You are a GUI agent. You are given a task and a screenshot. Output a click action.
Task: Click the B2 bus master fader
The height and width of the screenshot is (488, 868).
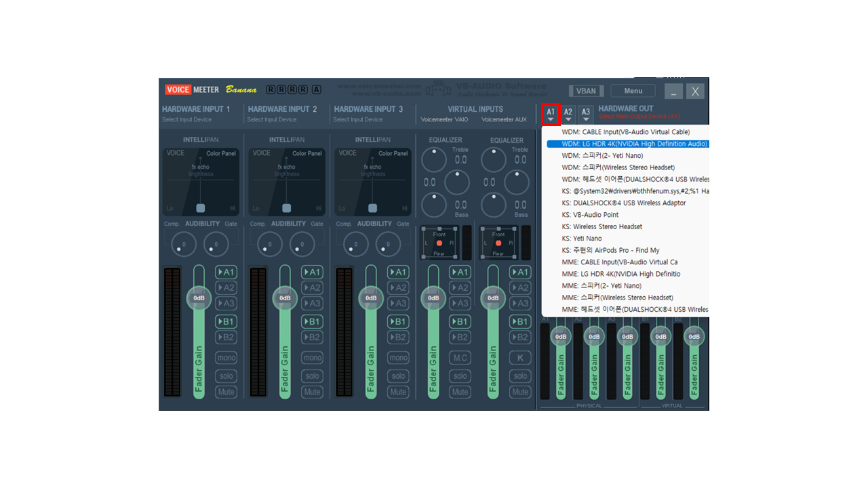tap(694, 337)
